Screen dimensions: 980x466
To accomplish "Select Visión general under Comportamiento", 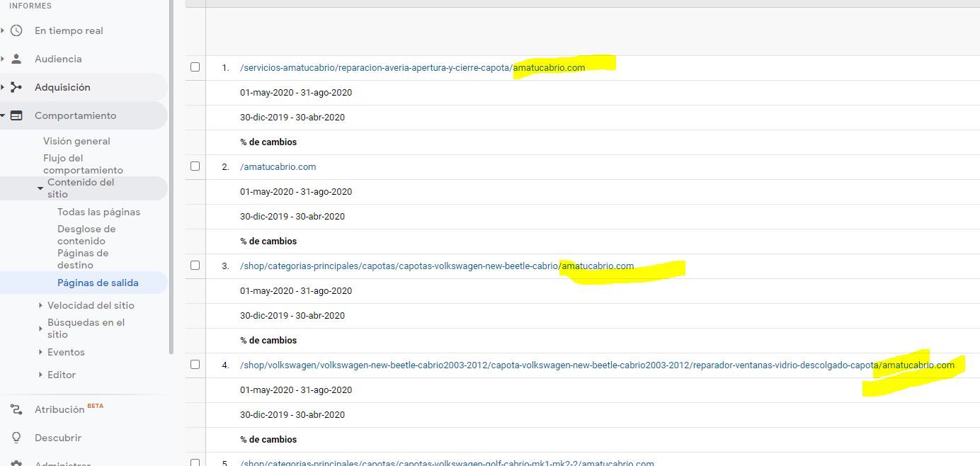I will point(76,141).
